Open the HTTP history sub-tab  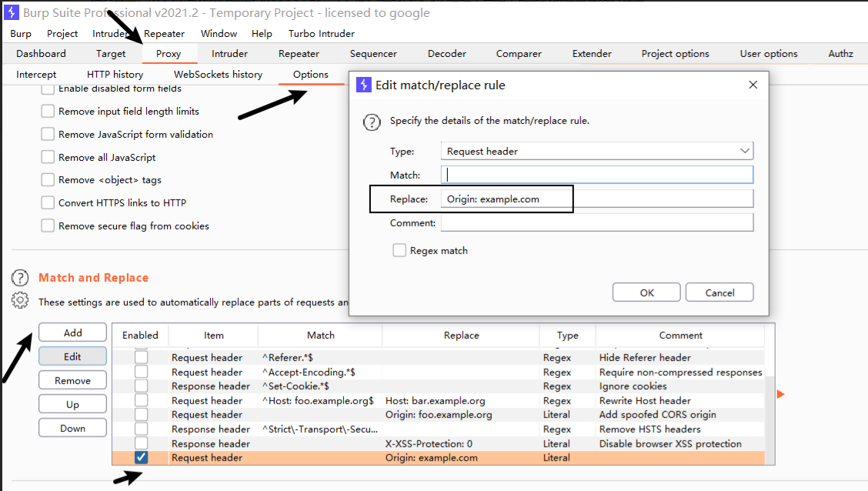click(x=115, y=74)
